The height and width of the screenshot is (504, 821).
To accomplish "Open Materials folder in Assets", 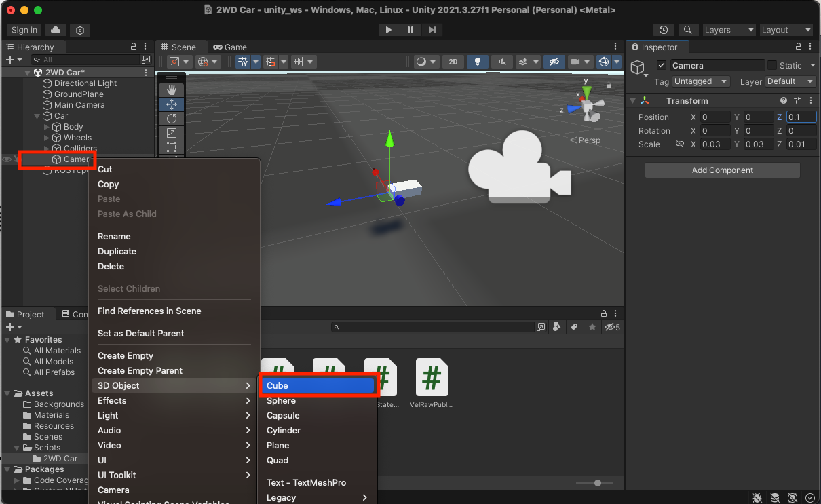I will pyautogui.click(x=52, y=415).
